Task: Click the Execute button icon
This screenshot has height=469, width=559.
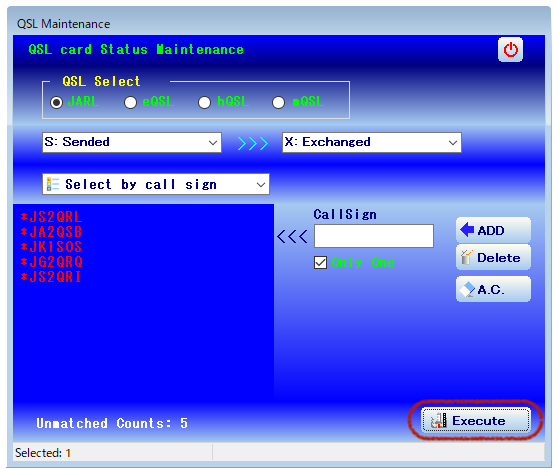Action: pyautogui.click(x=439, y=421)
